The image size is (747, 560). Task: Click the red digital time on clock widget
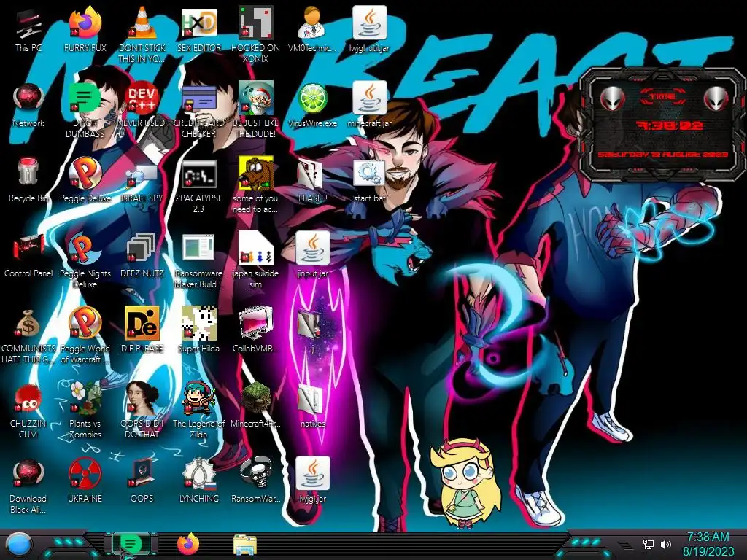pos(670,125)
